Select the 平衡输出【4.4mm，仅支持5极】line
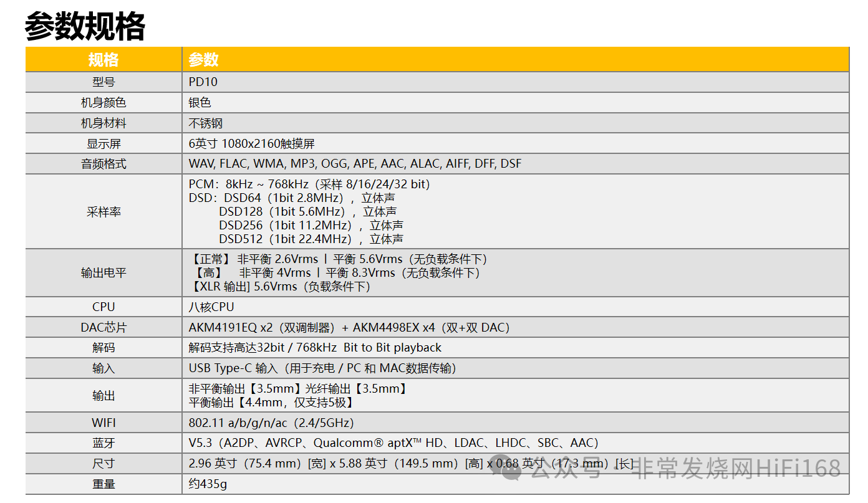 272,403
